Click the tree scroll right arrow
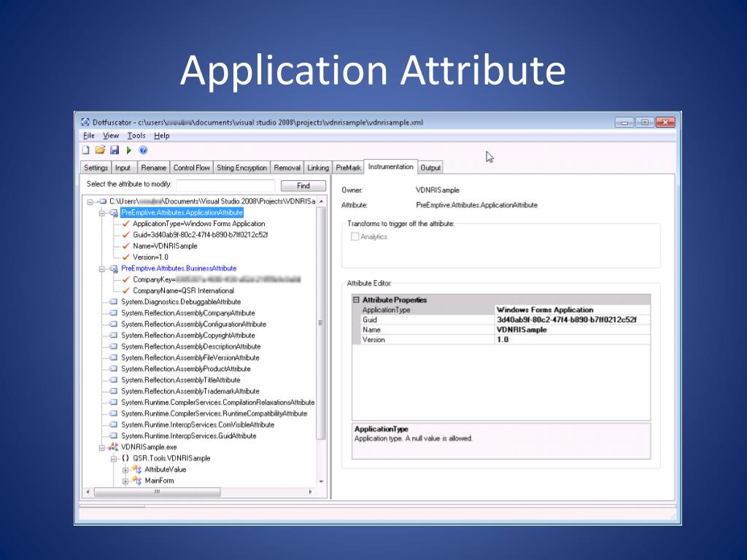The image size is (747, 560). [x=310, y=492]
